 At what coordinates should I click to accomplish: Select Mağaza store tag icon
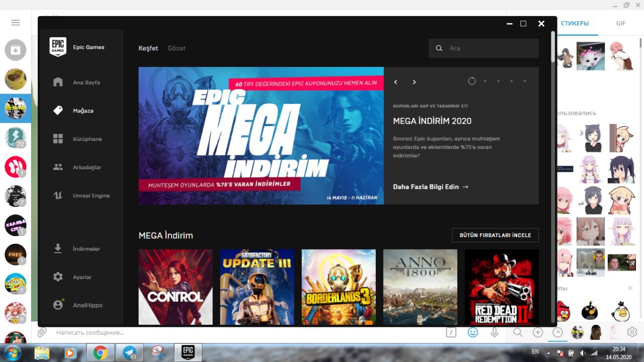[x=58, y=110]
